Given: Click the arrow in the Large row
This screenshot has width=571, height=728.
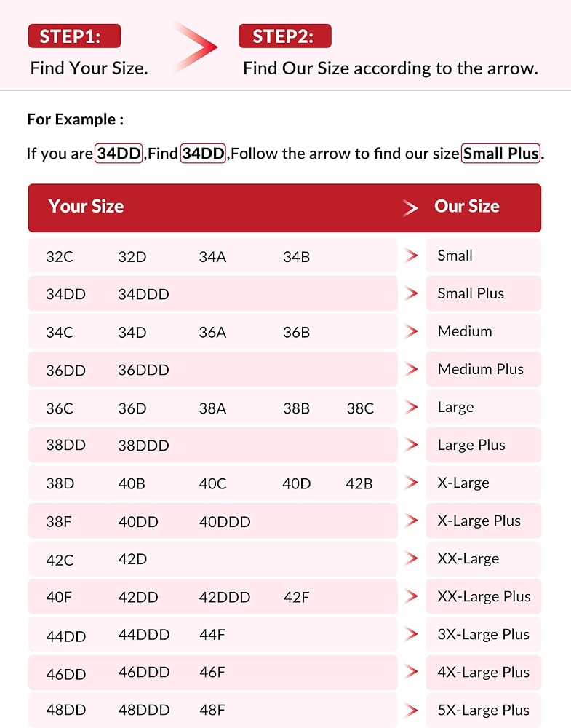Looking at the screenshot, I should (x=412, y=407).
